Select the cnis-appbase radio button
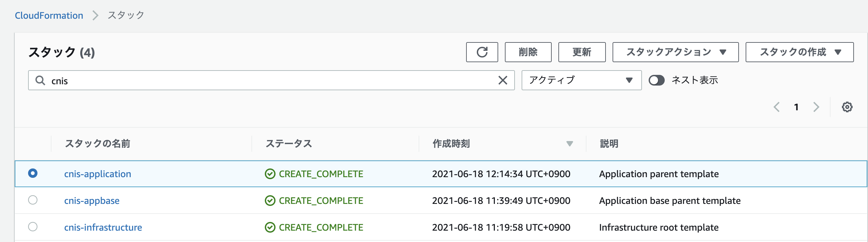This screenshot has height=242, width=868. [33, 200]
